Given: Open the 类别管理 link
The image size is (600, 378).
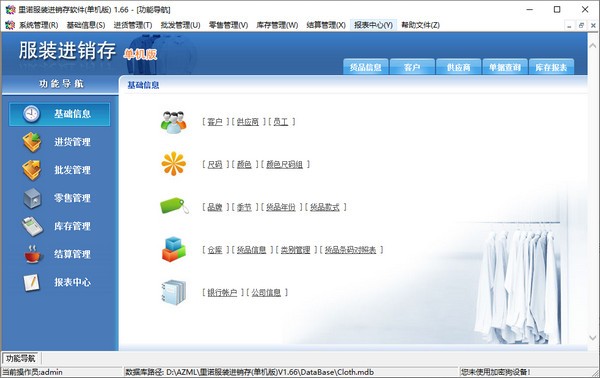Looking at the screenshot, I should coord(295,250).
